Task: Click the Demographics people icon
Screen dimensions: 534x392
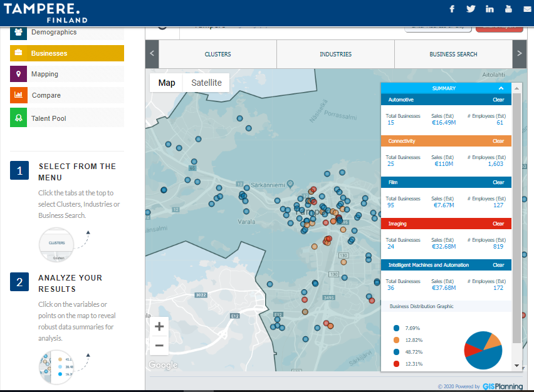Action: pos(18,33)
